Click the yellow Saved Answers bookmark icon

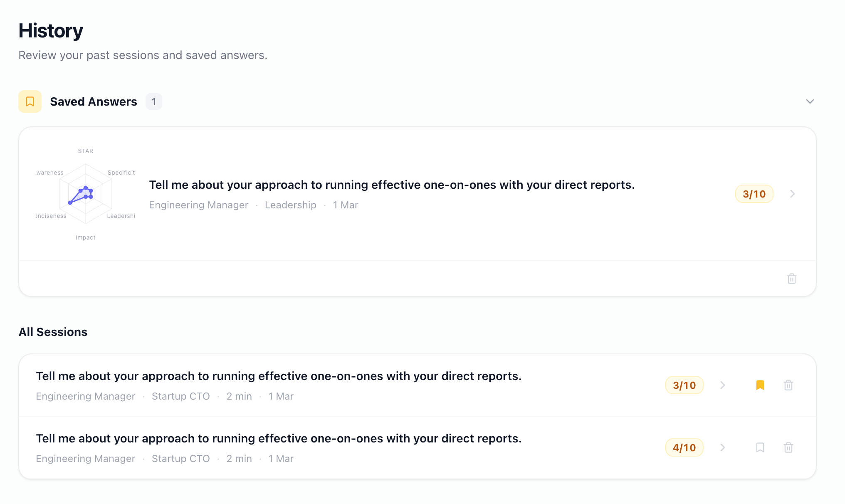point(30,101)
